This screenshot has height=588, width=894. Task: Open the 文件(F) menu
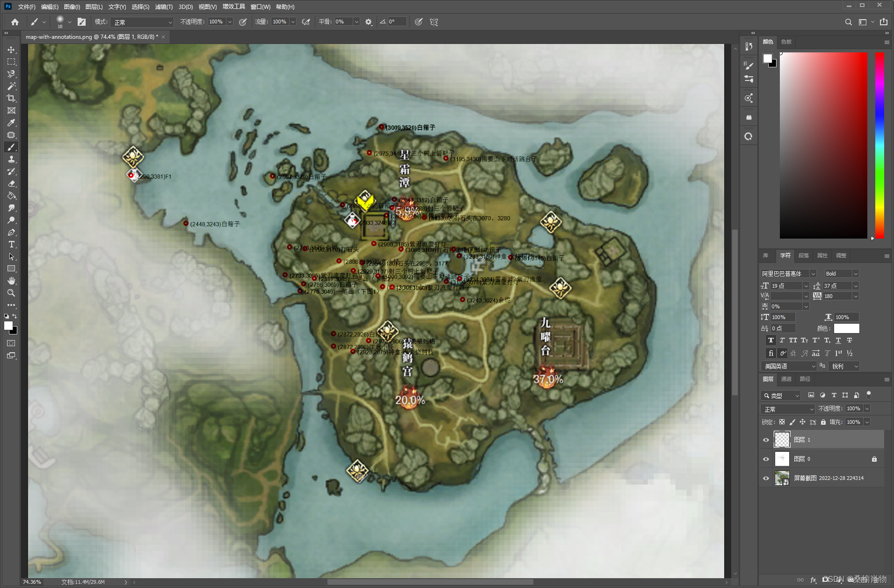point(26,7)
